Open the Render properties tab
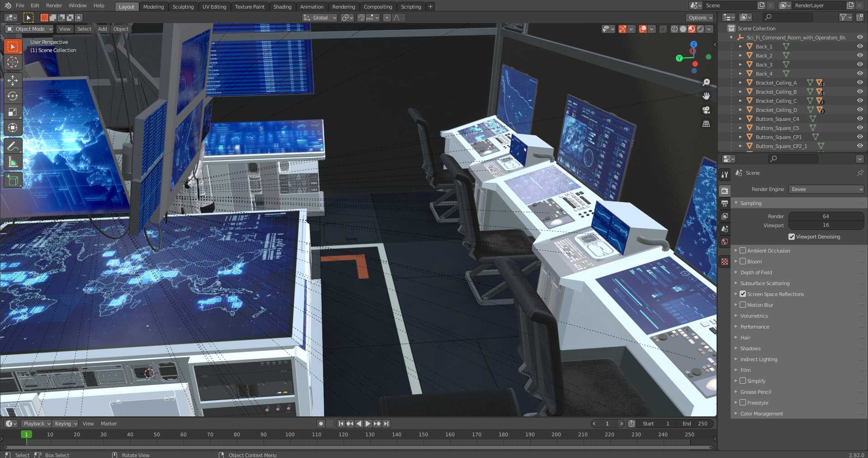This screenshot has height=458, width=868. [x=725, y=191]
